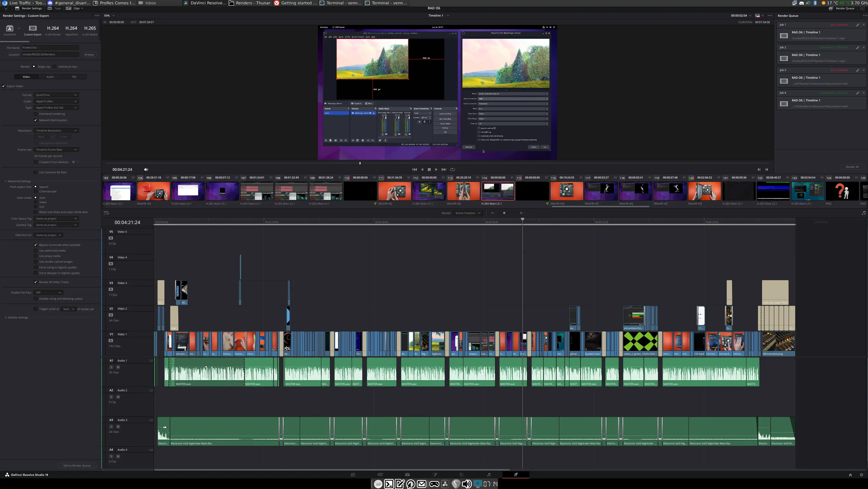The image size is (868, 489).
Task: Enable Interlaced rendering checkbox
Action: tap(36, 114)
